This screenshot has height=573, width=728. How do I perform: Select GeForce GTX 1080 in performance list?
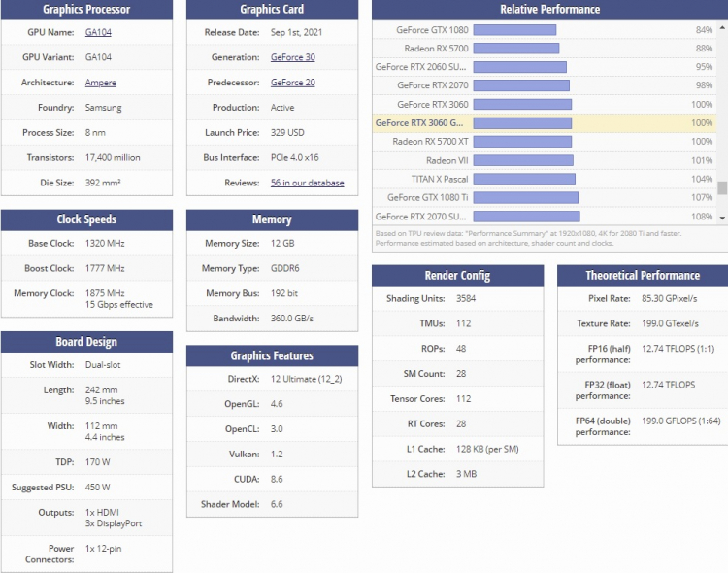click(x=432, y=30)
